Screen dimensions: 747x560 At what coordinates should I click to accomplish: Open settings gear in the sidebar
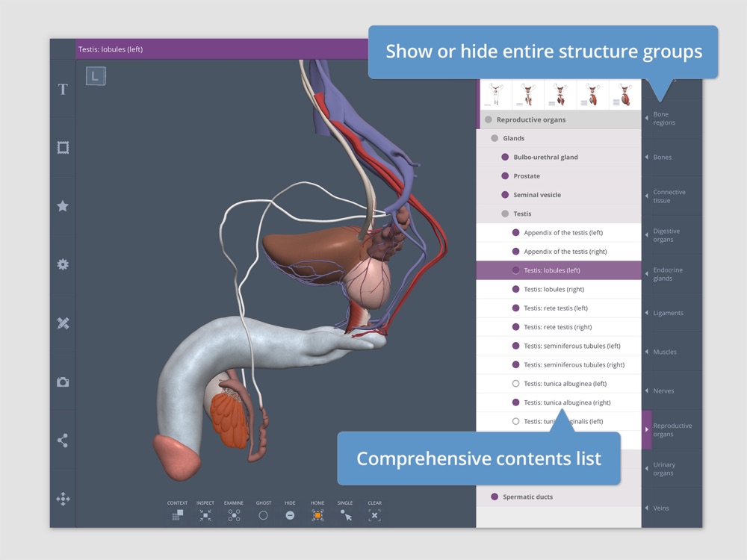[x=63, y=264]
